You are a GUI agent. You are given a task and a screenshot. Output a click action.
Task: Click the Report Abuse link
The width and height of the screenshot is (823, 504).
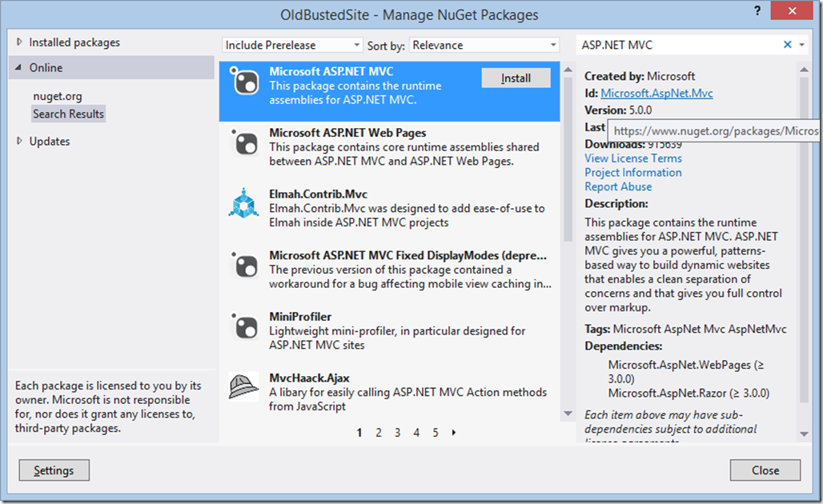(618, 186)
